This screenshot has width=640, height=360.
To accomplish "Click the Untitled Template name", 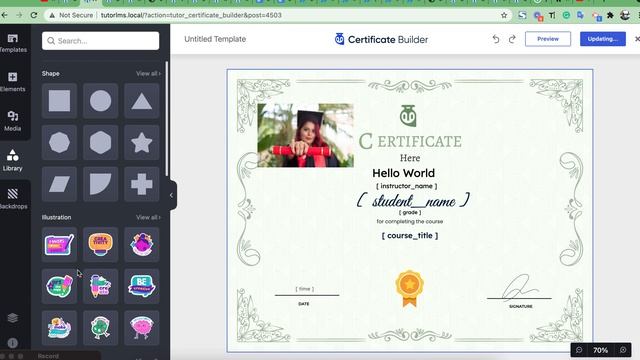I will click(215, 39).
